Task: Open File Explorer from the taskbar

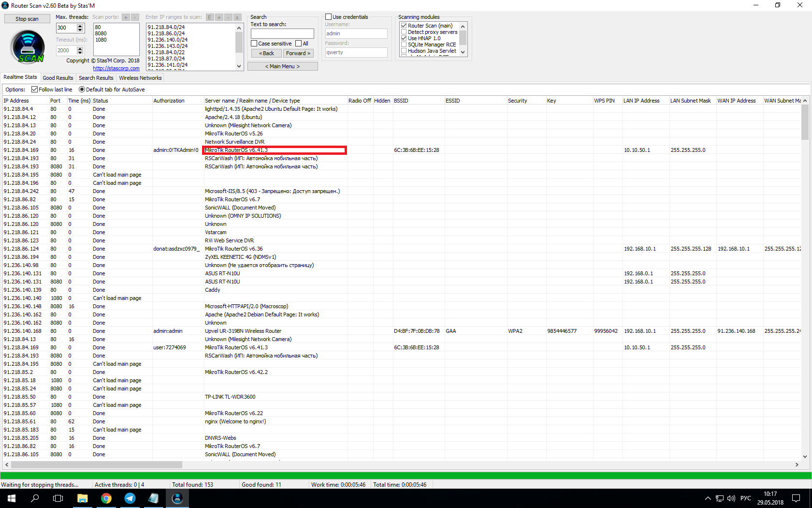Action: (x=83, y=498)
